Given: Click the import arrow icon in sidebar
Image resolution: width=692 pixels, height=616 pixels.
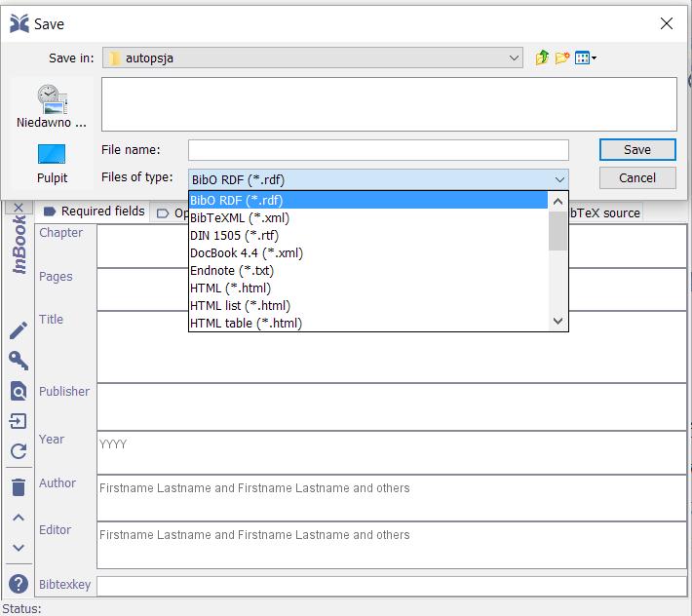Looking at the screenshot, I should 19,421.
